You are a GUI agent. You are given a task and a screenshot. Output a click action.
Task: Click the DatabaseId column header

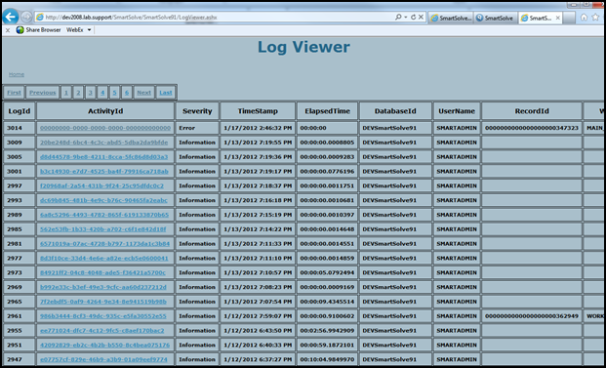pyautogui.click(x=395, y=111)
